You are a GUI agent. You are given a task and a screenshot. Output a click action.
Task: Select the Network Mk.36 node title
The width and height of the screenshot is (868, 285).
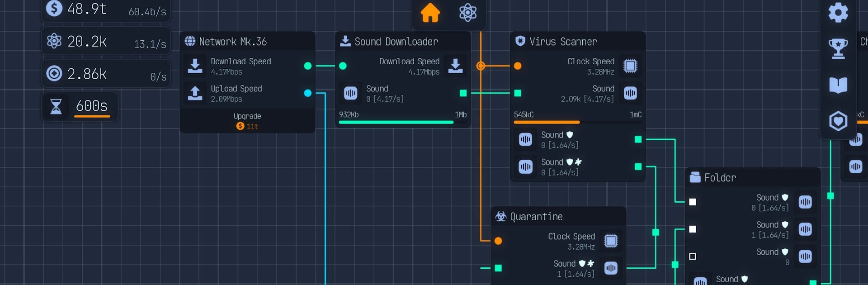pyautogui.click(x=232, y=42)
